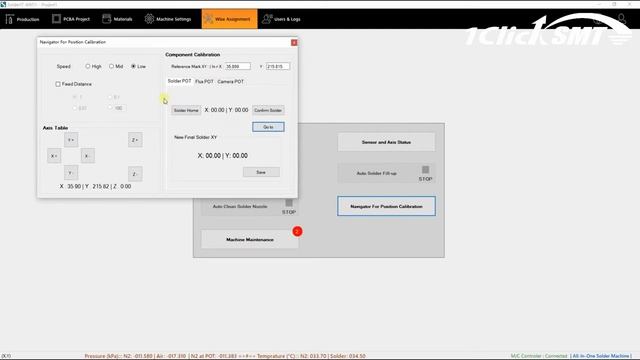
Task: Switch to the Solder POT tab
Action: click(179, 81)
